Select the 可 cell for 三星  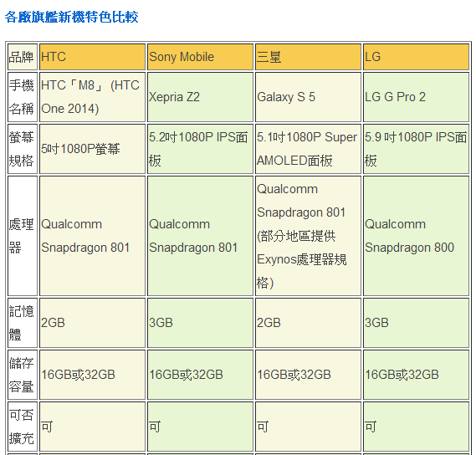pyautogui.click(x=308, y=427)
